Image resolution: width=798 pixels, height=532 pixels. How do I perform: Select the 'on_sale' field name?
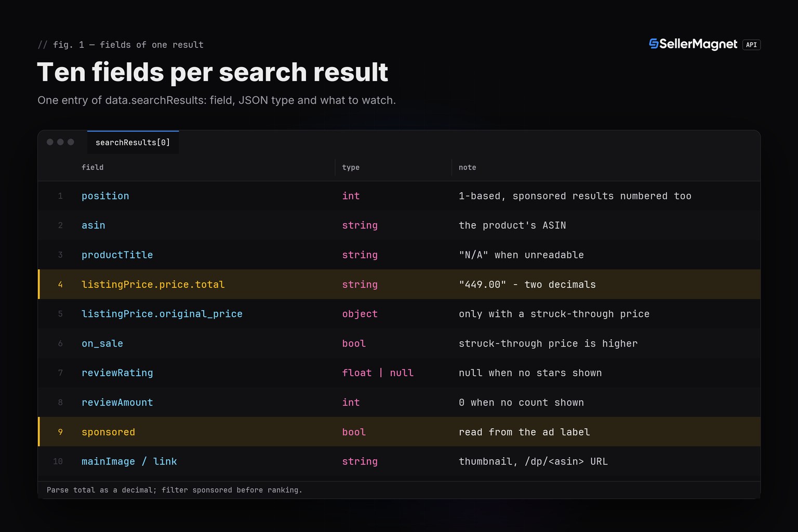[x=102, y=343]
